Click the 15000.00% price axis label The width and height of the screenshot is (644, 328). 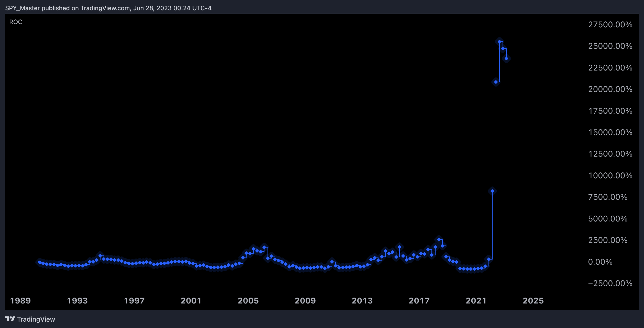[x=610, y=132]
